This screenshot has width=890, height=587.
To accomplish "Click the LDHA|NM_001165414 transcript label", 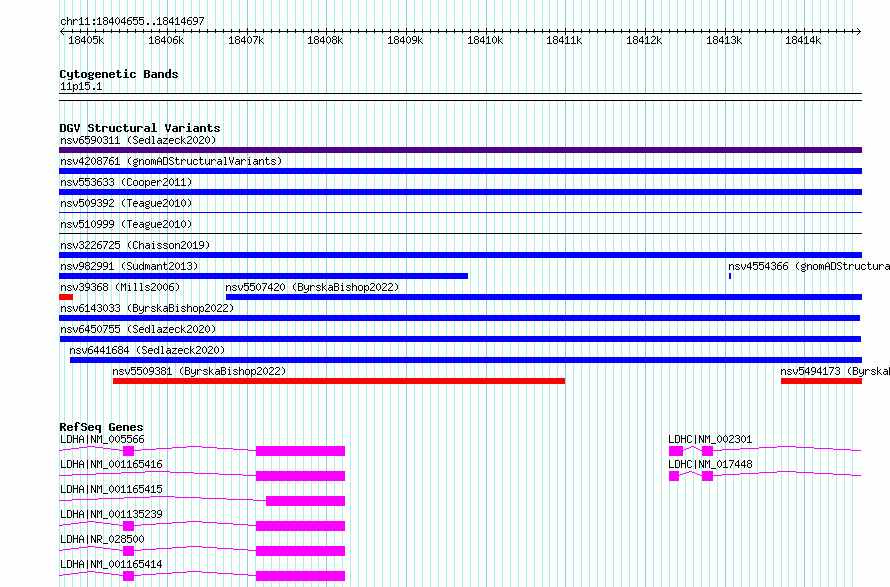I will (x=111, y=564).
